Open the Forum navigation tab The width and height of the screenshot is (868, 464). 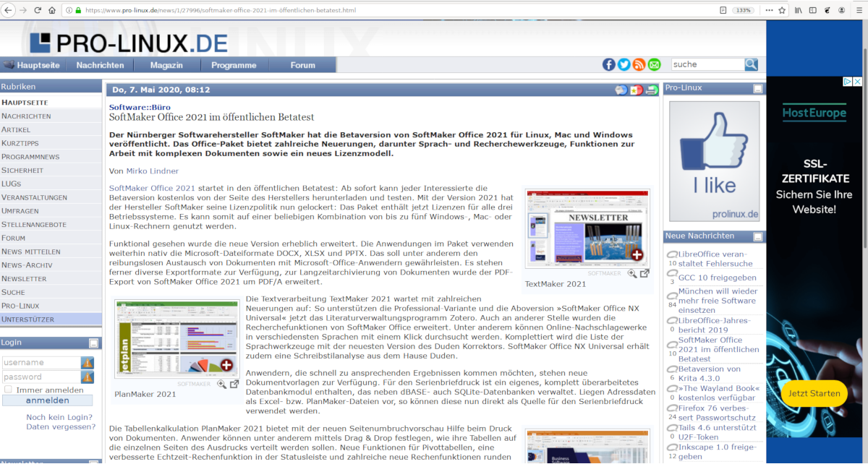point(302,65)
